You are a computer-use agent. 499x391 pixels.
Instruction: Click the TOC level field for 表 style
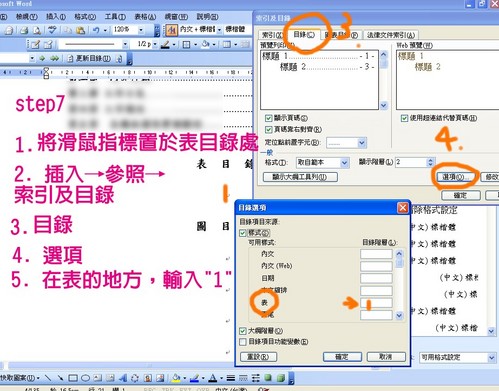tap(376, 303)
